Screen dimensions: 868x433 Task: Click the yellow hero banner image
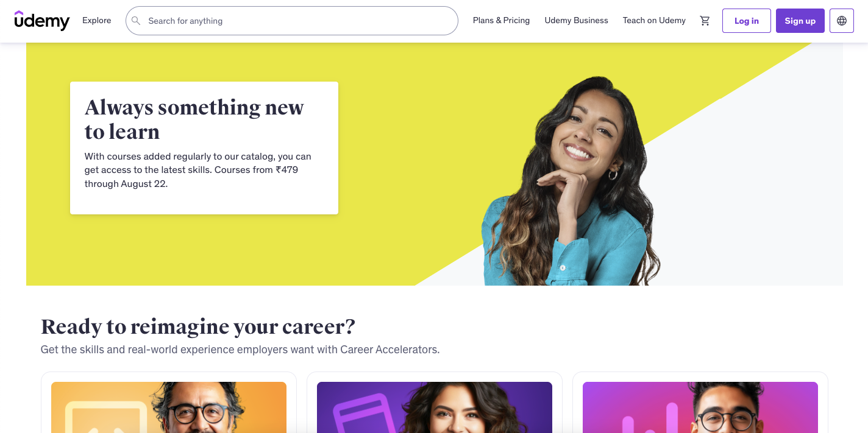click(435, 164)
